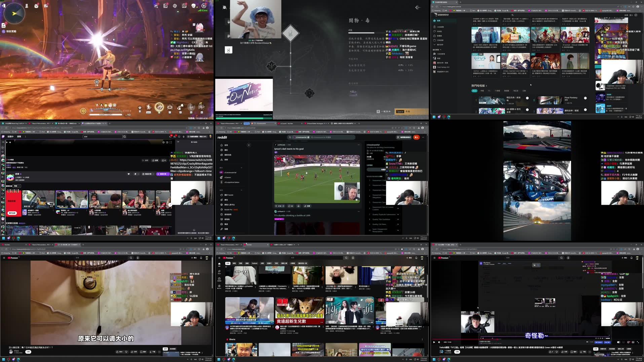
Task: Toggle follow heart on the Twitch channel page
Action: pos(129,174)
